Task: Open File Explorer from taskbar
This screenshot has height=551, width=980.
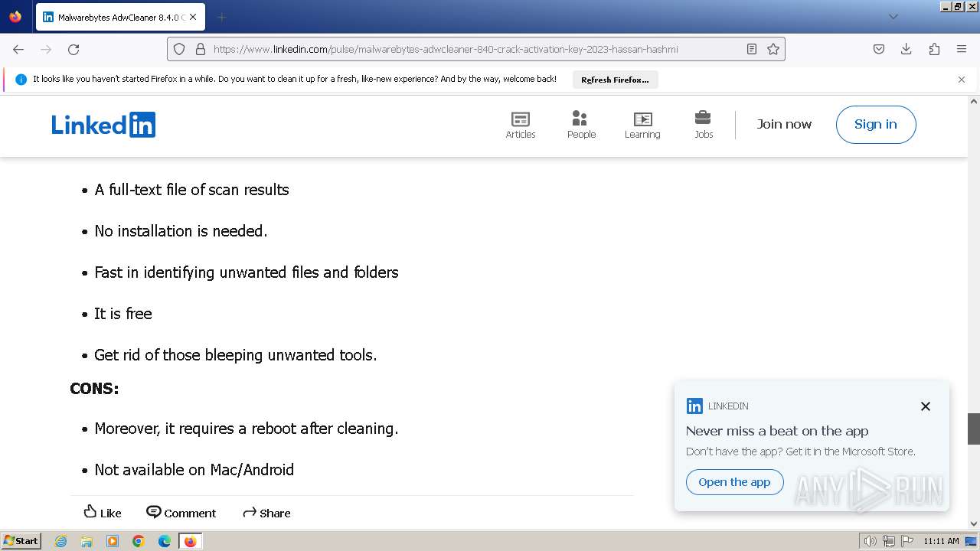Action: tap(87, 541)
